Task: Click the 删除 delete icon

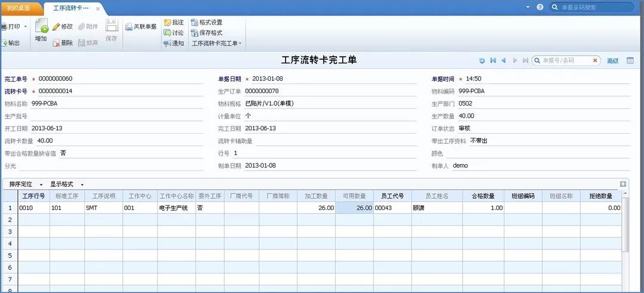Action: point(56,43)
